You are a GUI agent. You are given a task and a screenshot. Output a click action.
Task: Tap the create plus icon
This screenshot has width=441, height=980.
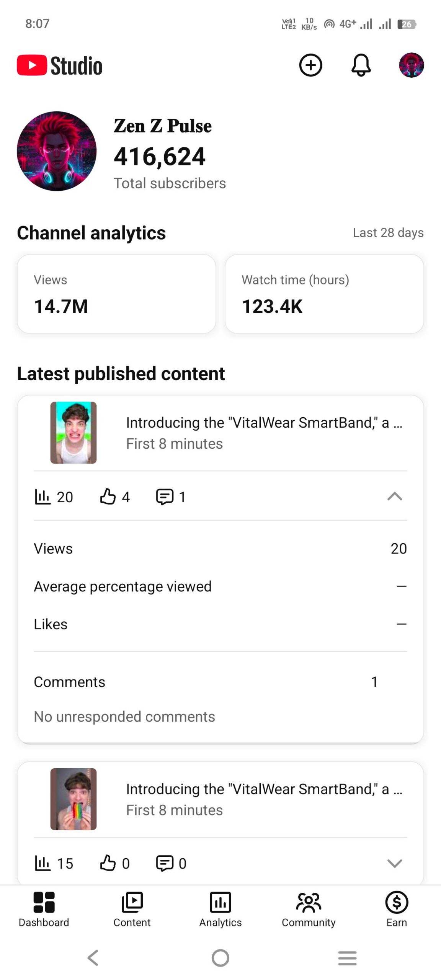[x=310, y=65]
